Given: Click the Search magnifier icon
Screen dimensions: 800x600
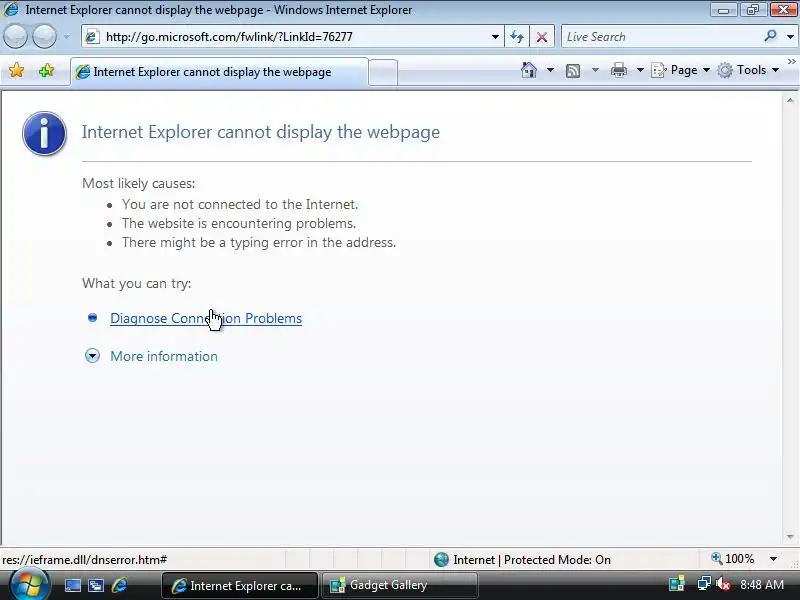Looking at the screenshot, I should pos(771,36).
